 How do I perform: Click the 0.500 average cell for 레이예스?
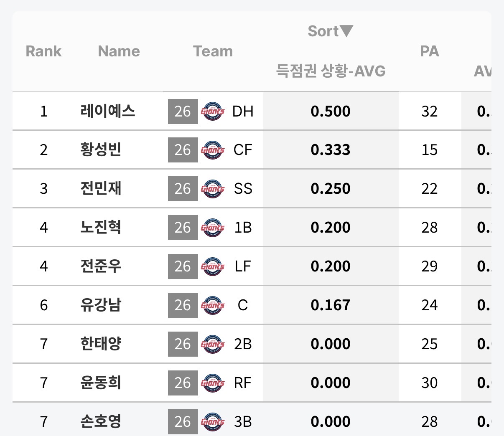coord(331,112)
